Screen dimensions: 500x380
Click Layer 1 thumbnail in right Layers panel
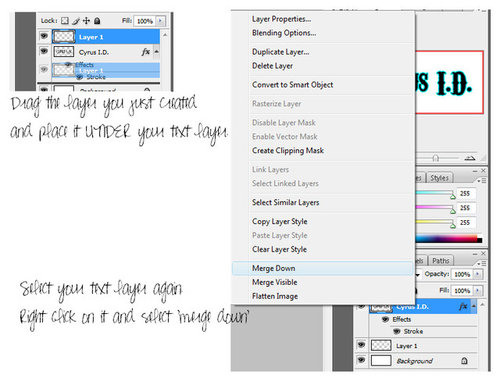[x=381, y=345]
